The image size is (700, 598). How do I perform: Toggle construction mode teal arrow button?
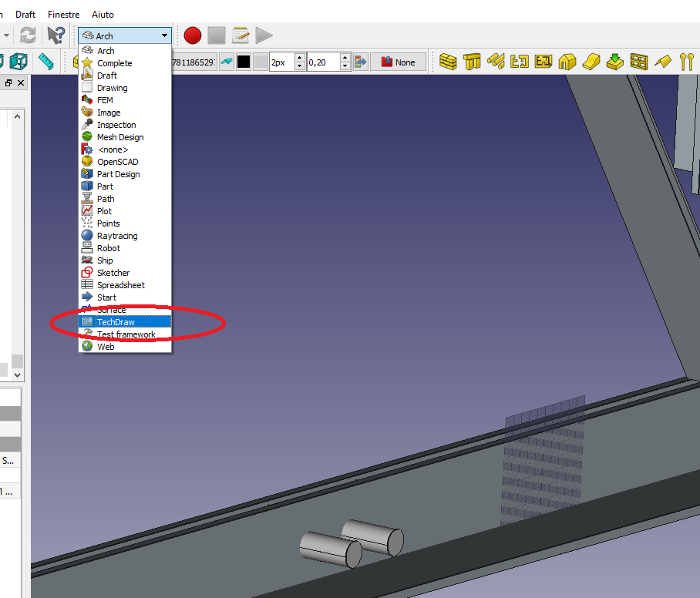pos(227,62)
